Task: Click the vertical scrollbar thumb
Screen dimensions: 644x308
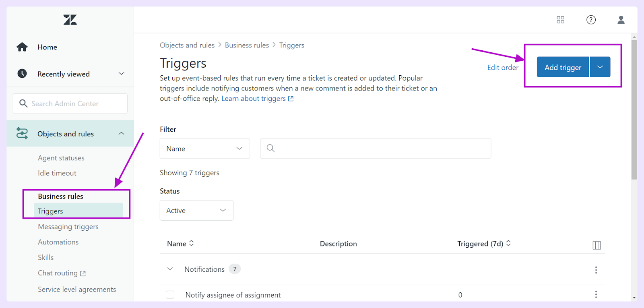Action: coord(634,110)
